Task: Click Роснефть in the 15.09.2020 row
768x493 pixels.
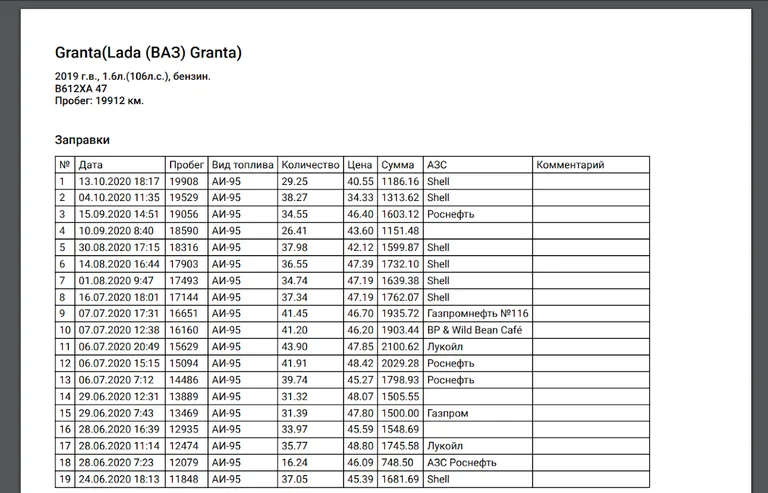Action: 451,214
